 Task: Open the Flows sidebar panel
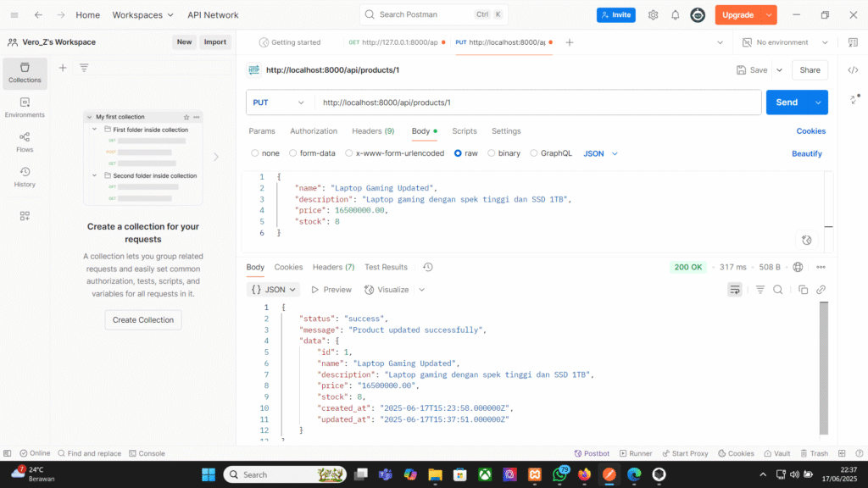click(x=25, y=141)
